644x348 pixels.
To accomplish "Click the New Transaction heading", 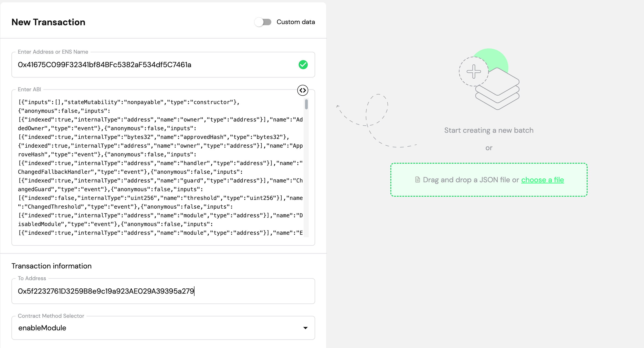I will pos(48,22).
